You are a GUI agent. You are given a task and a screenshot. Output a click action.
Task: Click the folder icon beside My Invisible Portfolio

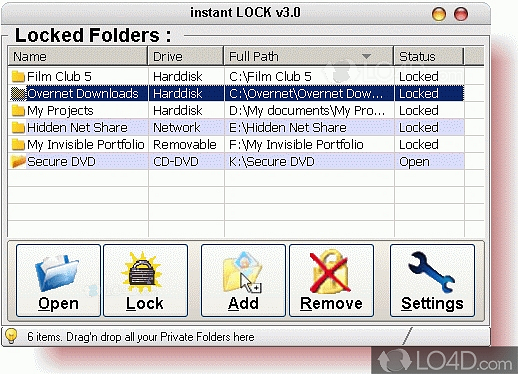point(18,144)
